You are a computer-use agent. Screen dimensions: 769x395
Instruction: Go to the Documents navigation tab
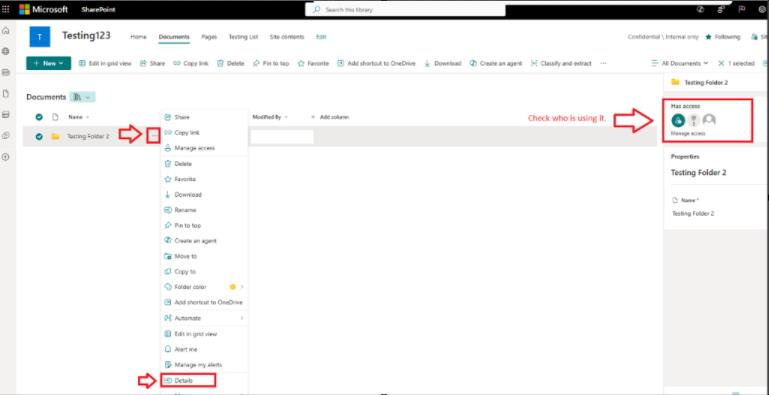(174, 37)
